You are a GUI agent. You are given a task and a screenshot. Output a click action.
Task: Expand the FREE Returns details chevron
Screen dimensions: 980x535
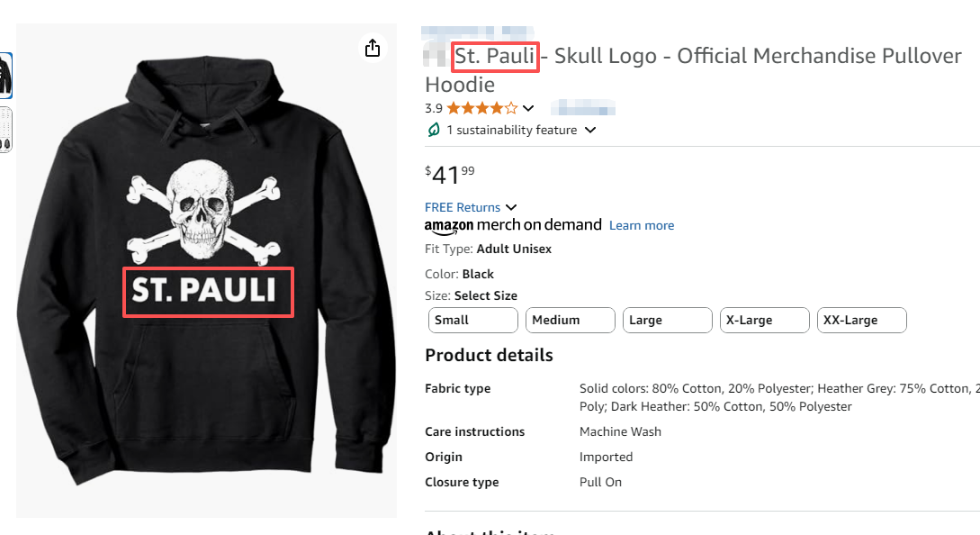click(511, 207)
